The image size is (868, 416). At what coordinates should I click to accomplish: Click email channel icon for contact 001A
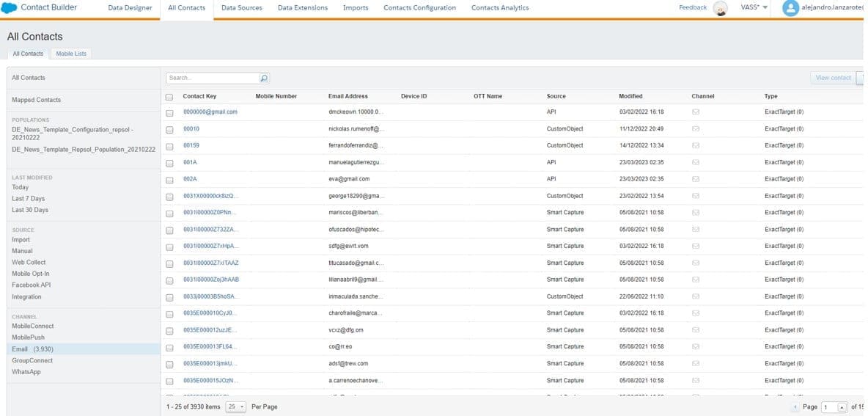pos(695,162)
